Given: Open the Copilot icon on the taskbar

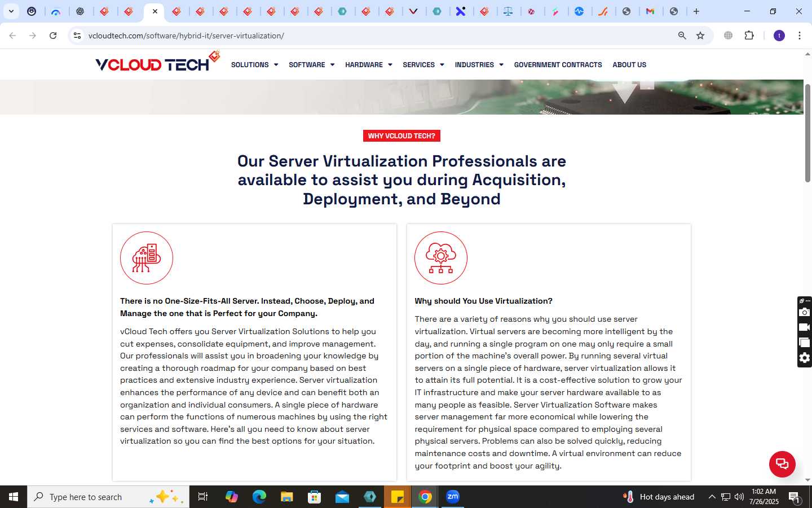Looking at the screenshot, I should tap(231, 497).
